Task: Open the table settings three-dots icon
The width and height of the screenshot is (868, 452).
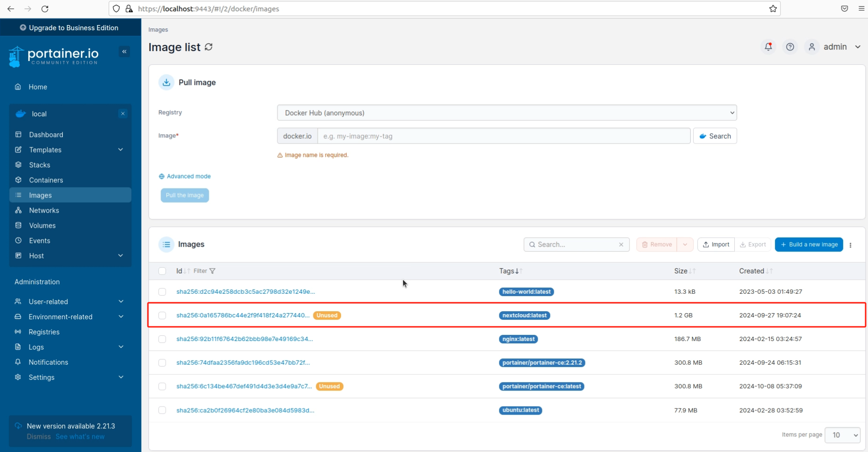Action: coord(851,245)
